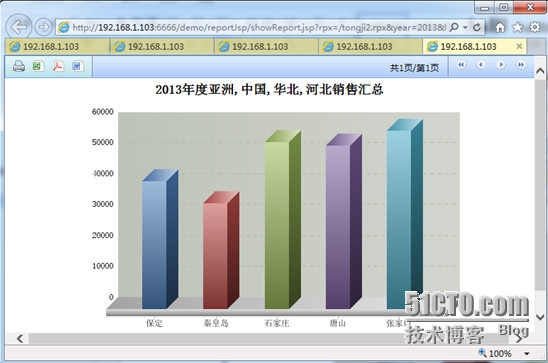
Task: Minimize the browser window
Action: click(x=484, y=7)
